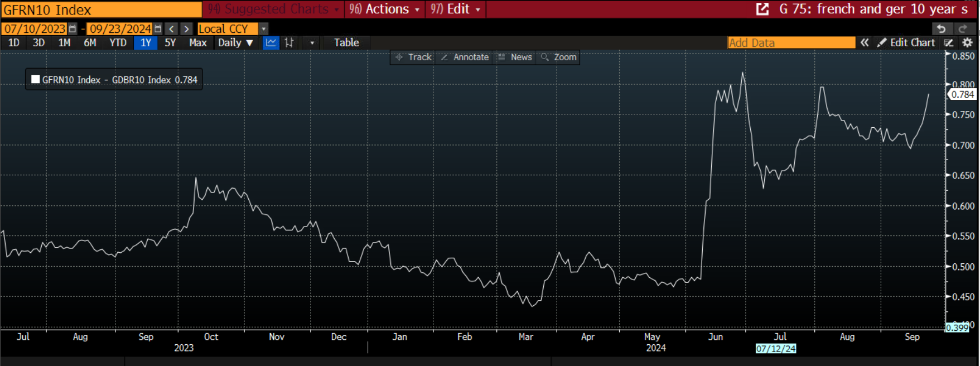The width and height of the screenshot is (980, 366).
Task: Click the Edit Chart button
Action: point(906,42)
